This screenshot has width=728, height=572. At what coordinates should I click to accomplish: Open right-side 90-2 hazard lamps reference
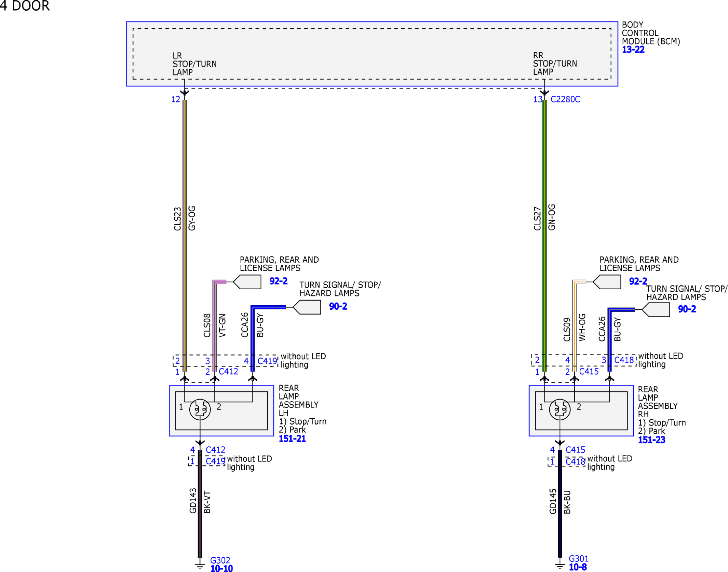[687, 309]
